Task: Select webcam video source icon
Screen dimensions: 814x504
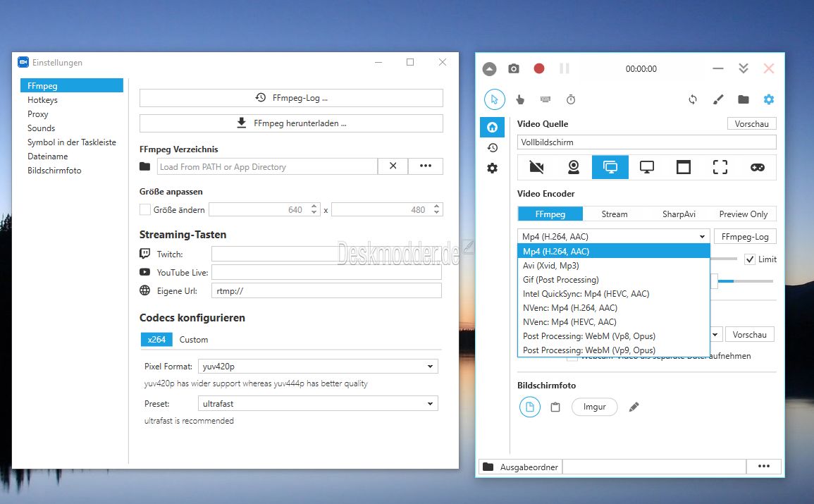Action: point(573,167)
